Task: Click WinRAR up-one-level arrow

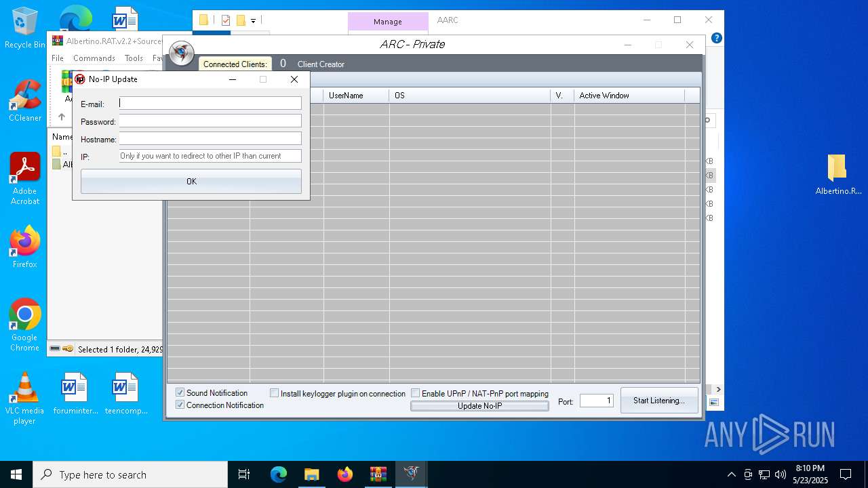Action: (62, 117)
